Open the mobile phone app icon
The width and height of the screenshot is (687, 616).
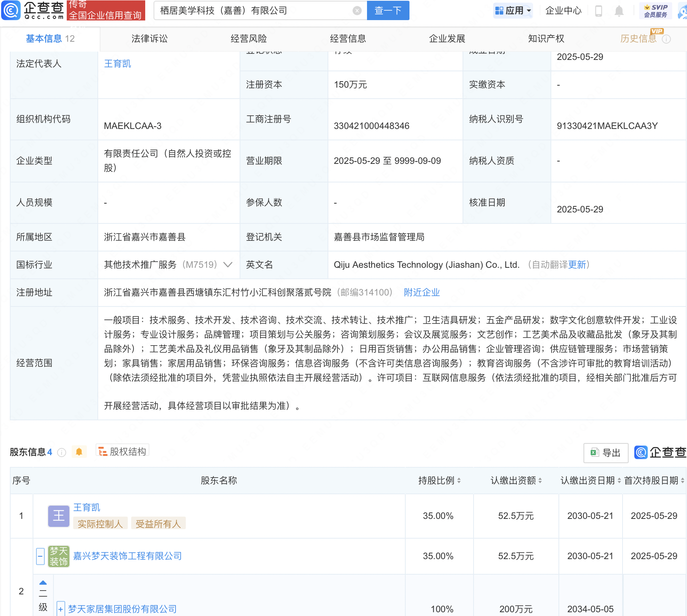(x=599, y=11)
